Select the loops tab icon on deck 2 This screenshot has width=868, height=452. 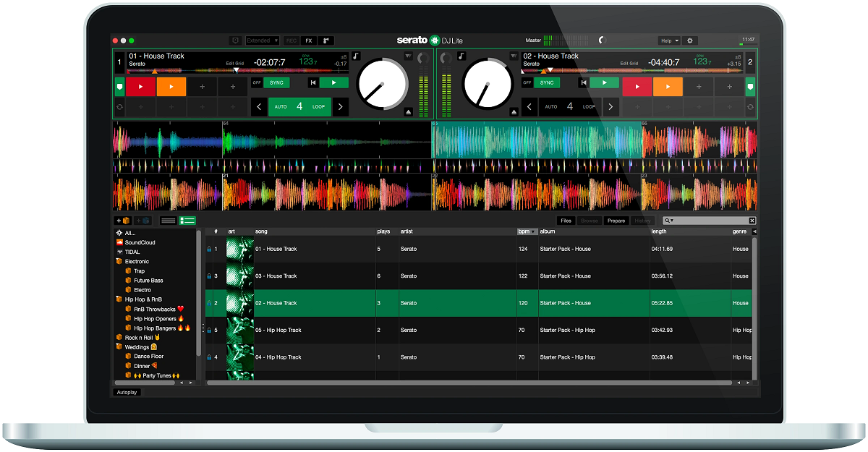pyautogui.click(x=750, y=107)
